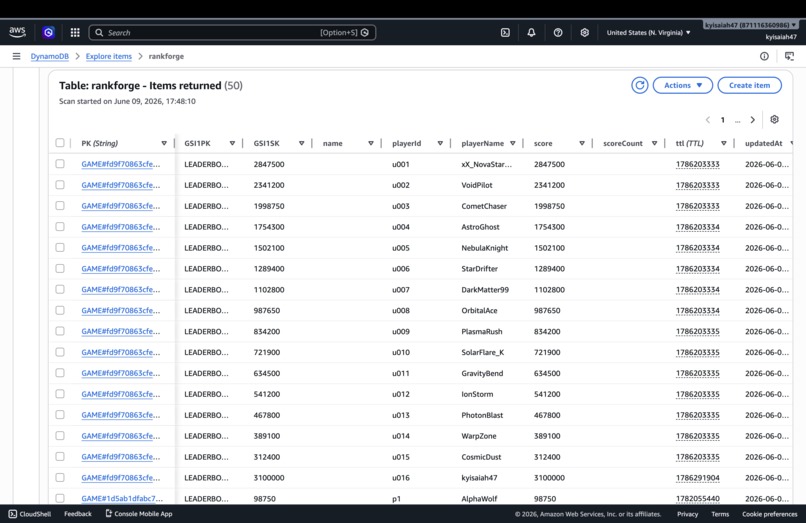Open Cookie preferences in footer
Image resolution: width=806 pixels, height=523 pixels.
pos(770,514)
